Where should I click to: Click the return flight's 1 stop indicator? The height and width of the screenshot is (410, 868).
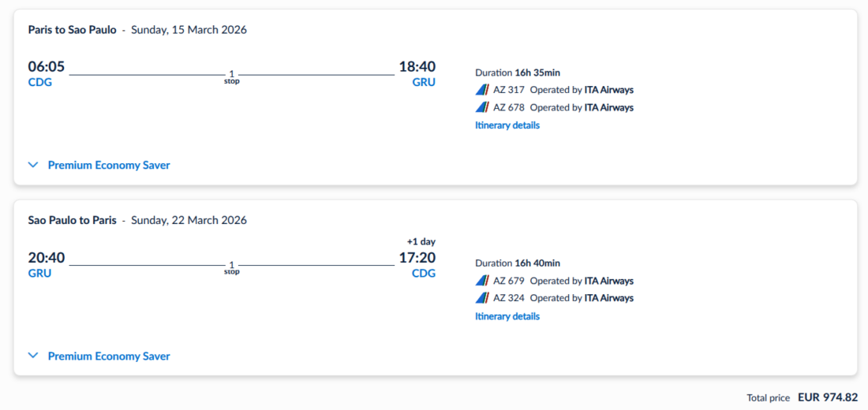coord(231,267)
